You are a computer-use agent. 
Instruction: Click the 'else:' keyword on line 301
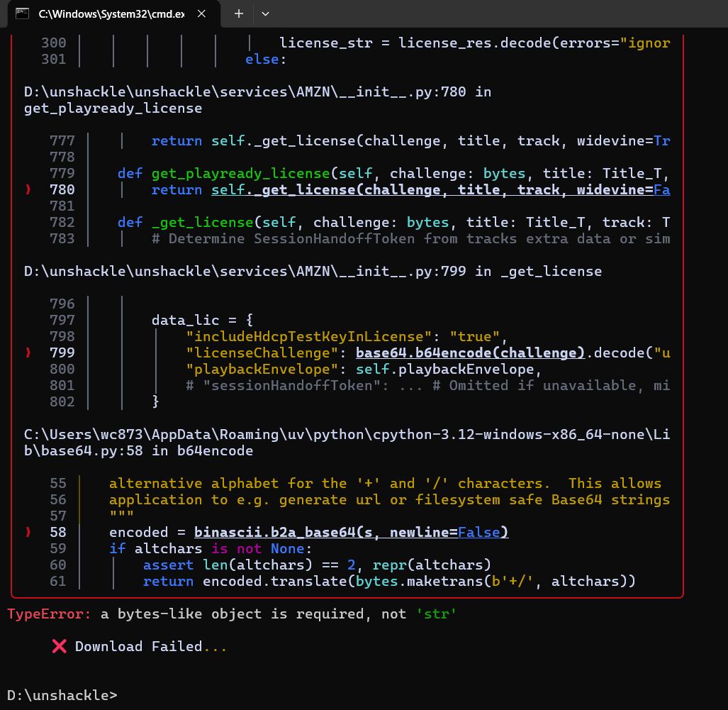tap(266, 59)
